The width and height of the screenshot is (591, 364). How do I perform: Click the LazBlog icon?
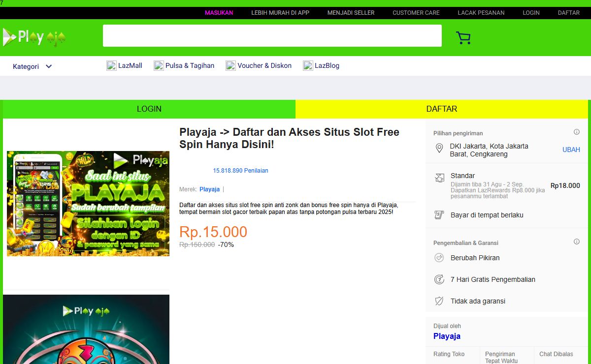tap(308, 65)
